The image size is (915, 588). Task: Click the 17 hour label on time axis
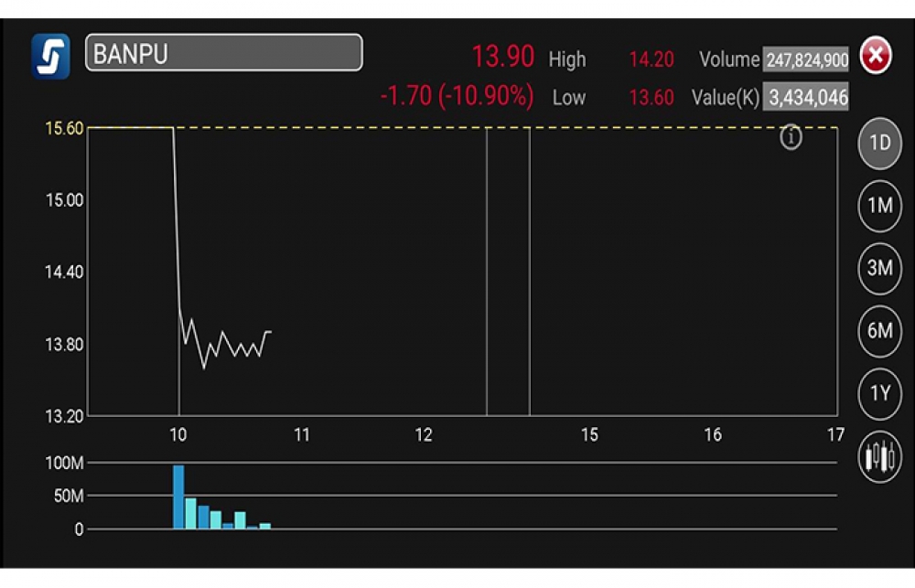pos(835,434)
